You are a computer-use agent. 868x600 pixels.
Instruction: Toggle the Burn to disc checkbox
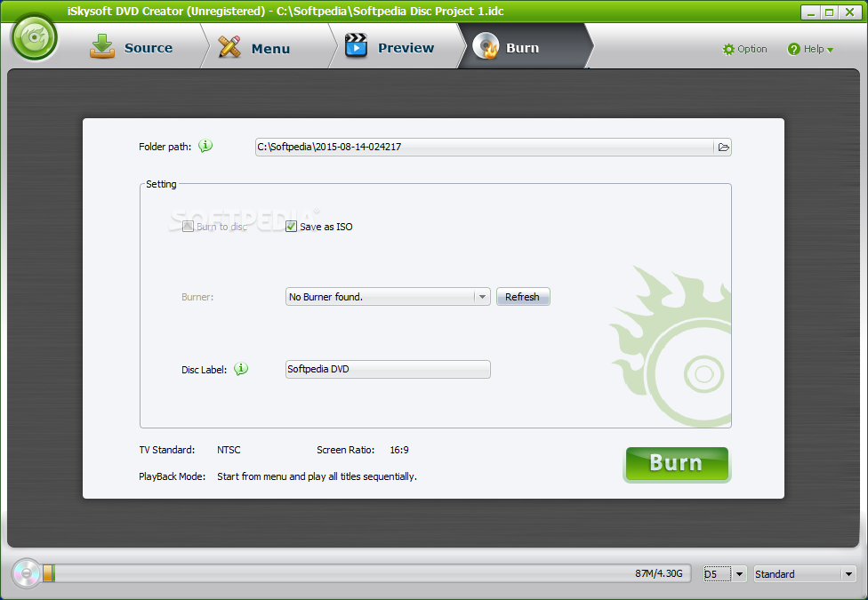pyautogui.click(x=189, y=227)
